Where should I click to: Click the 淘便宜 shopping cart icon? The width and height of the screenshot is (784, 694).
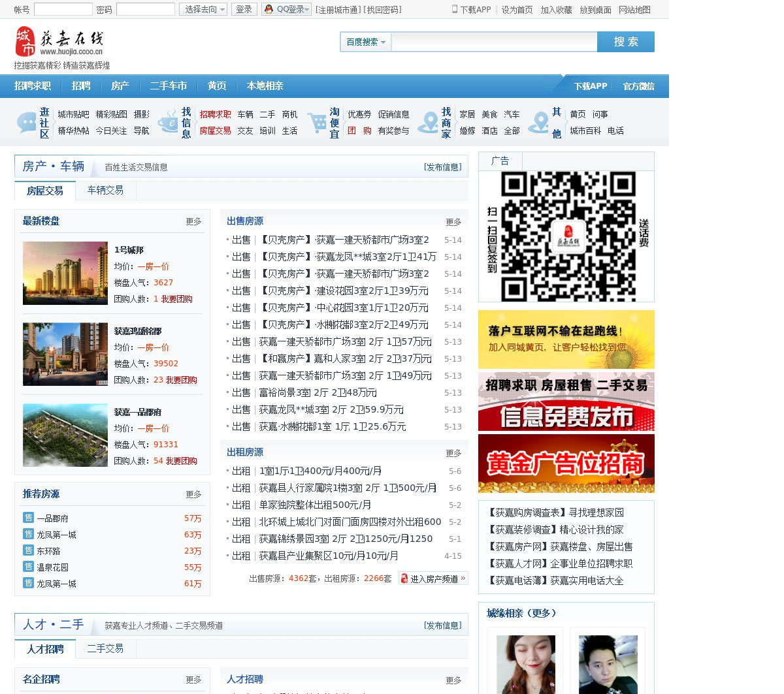coord(318,122)
